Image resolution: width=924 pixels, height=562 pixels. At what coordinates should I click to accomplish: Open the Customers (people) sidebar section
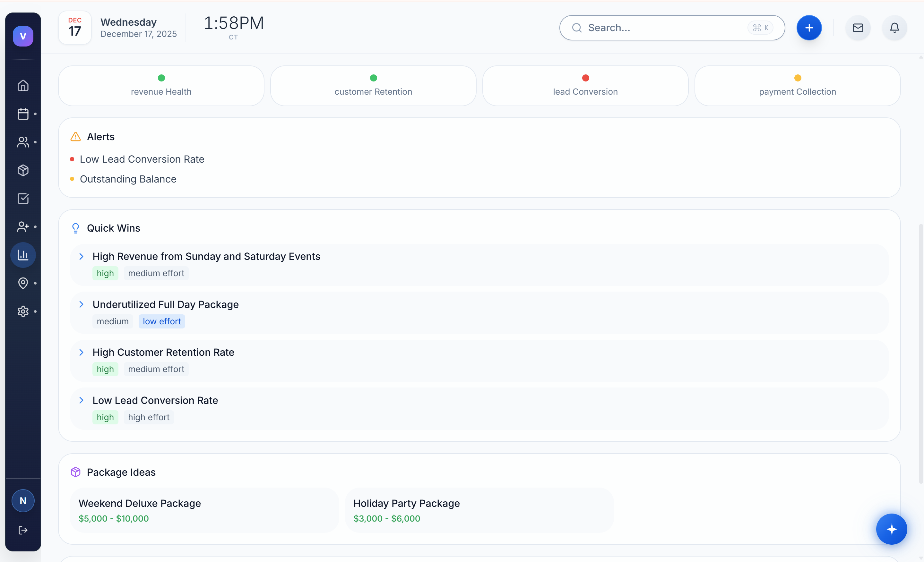coord(23,142)
